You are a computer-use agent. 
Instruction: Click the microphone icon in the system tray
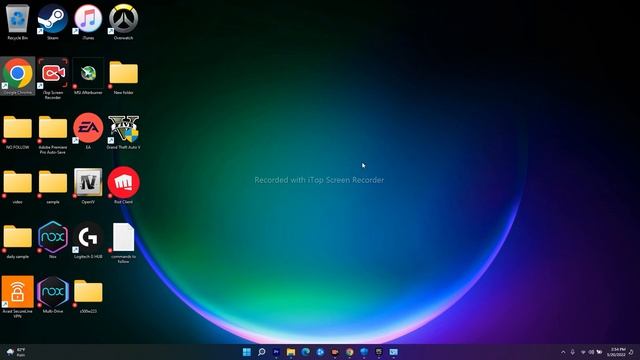(573, 352)
